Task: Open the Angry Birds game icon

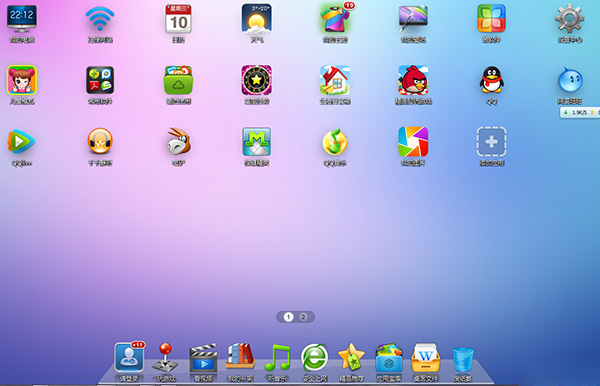Action: [x=413, y=80]
